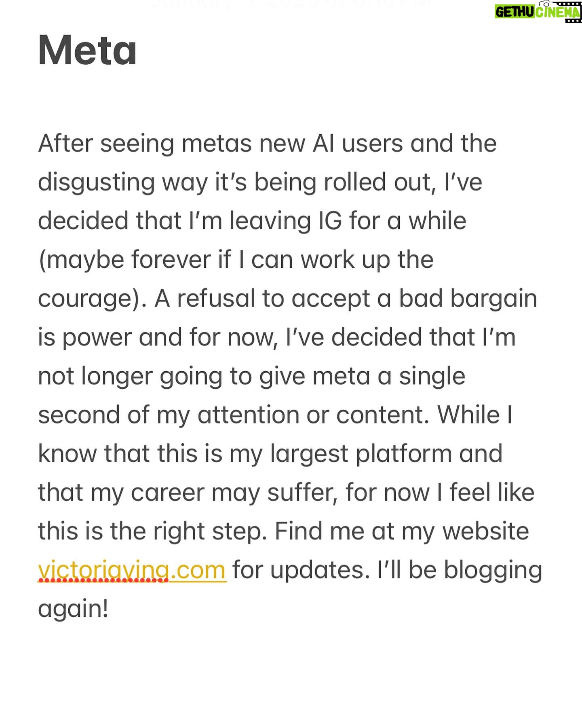
Task: Place cursor on the word disgusting
Action: (x=96, y=183)
